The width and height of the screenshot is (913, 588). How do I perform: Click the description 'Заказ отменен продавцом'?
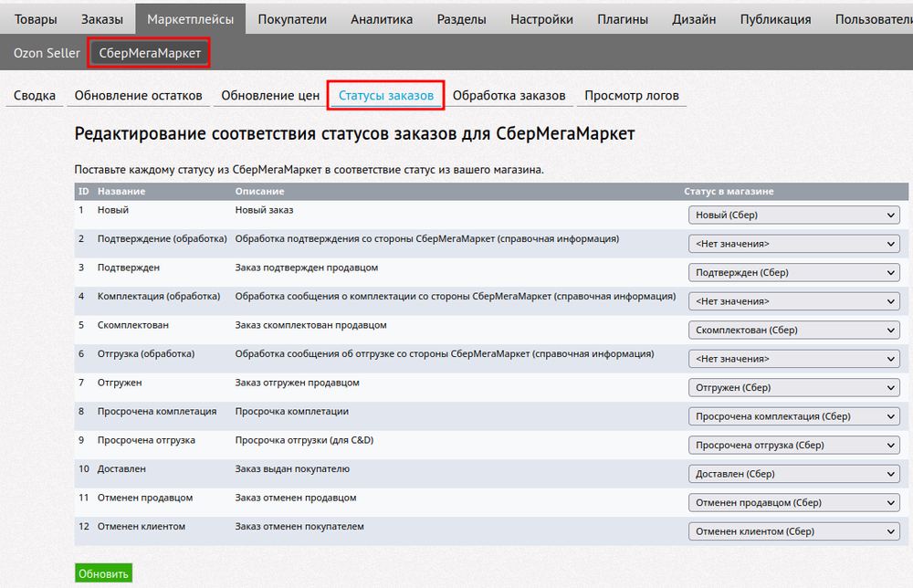pos(296,499)
